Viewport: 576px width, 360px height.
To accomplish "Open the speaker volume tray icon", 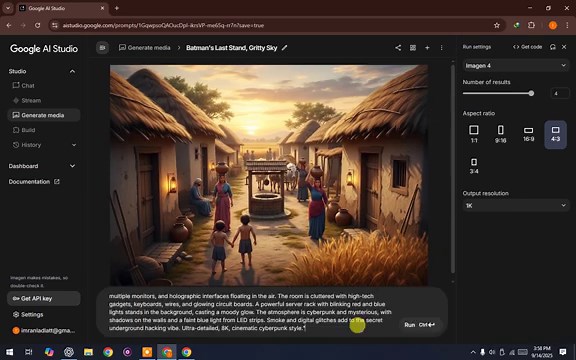I will click(x=492, y=352).
